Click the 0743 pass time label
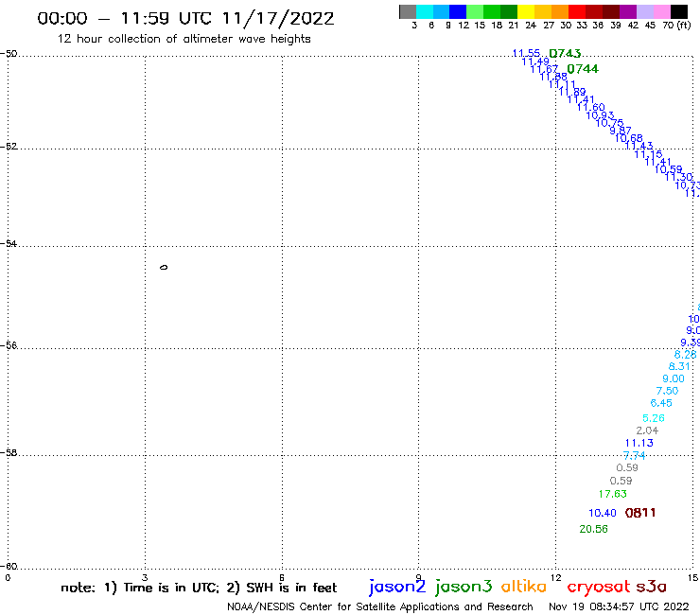This screenshot has width=700, height=615. point(565,54)
